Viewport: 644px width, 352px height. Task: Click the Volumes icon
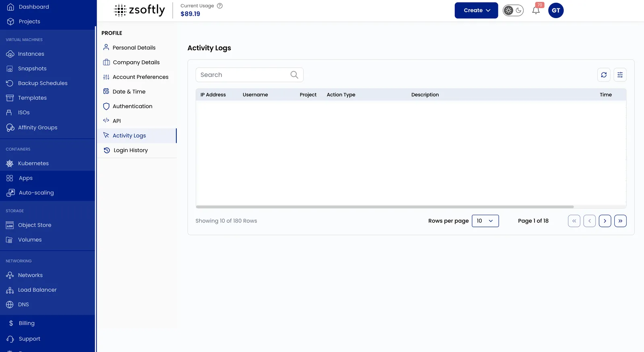pos(9,240)
